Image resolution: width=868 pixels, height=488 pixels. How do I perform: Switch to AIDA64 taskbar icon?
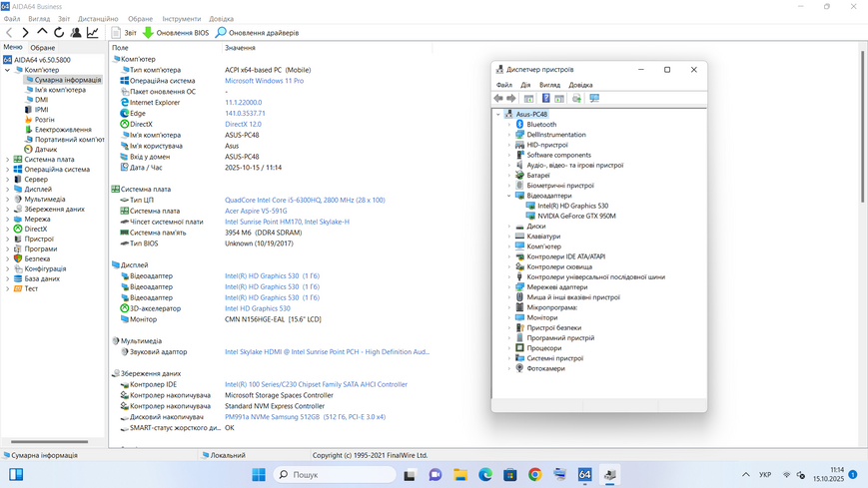(x=584, y=475)
